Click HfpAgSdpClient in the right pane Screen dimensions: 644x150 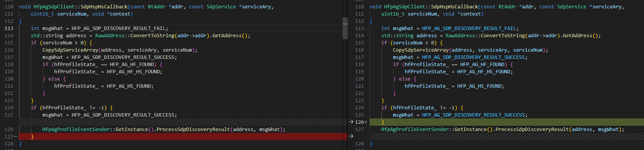point(405,7)
